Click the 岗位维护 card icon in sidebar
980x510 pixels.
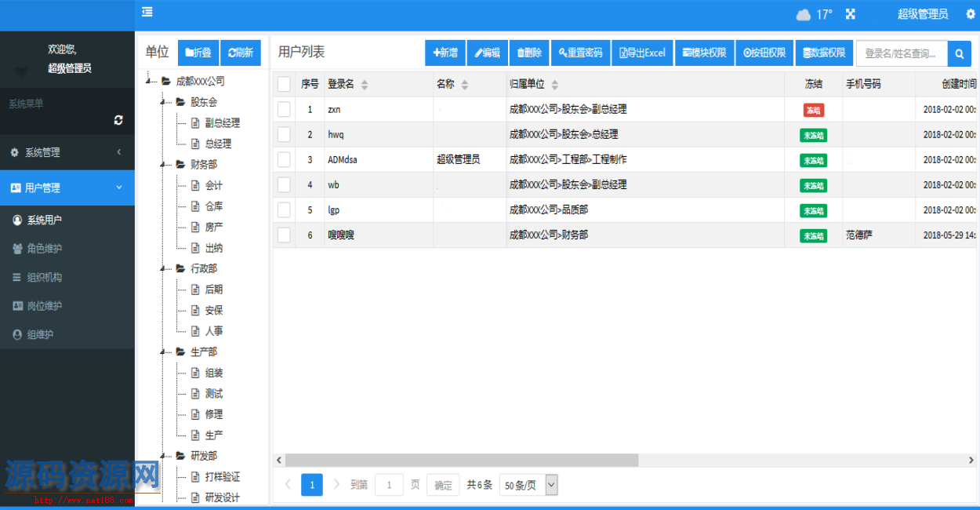tap(17, 306)
